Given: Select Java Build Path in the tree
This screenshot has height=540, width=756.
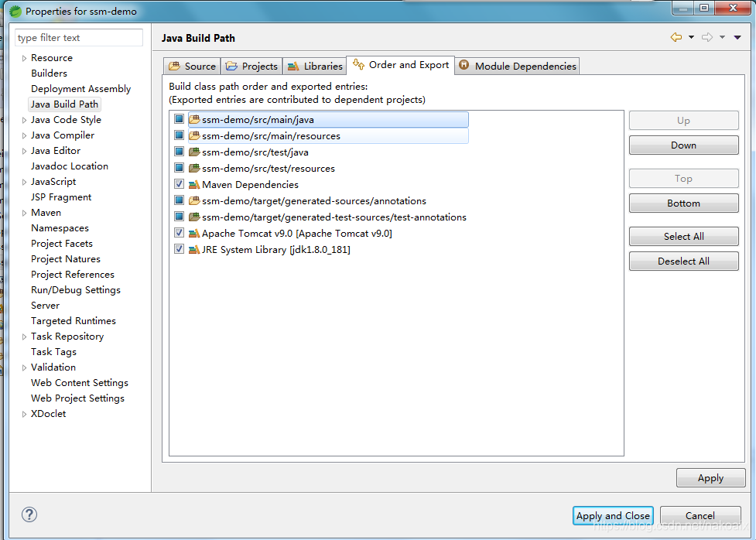Looking at the screenshot, I should coord(64,104).
